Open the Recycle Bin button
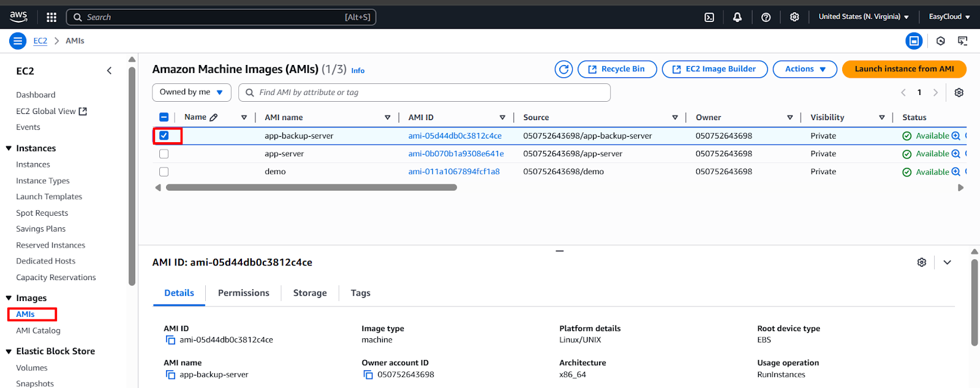Viewport: 980px width, 388px height. 617,69
